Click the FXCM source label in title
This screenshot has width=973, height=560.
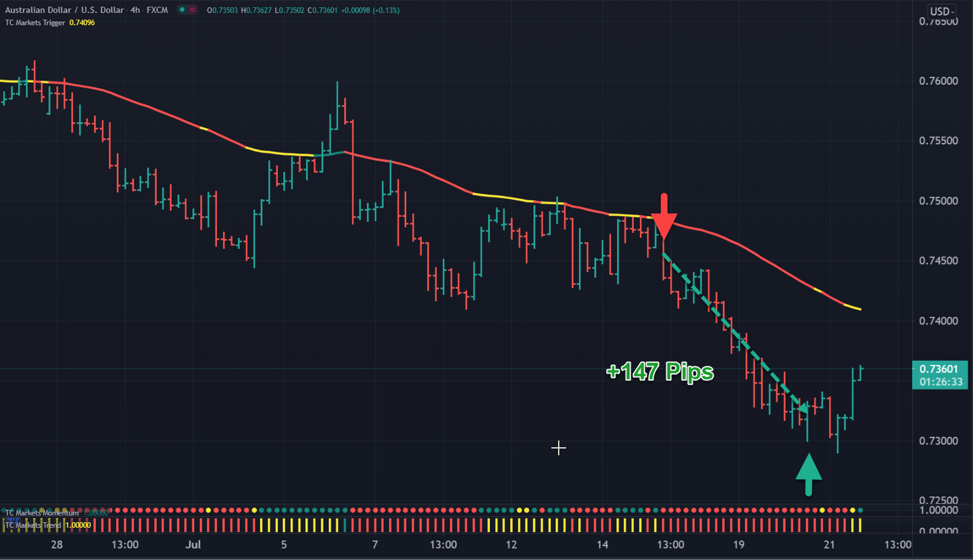point(157,10)
